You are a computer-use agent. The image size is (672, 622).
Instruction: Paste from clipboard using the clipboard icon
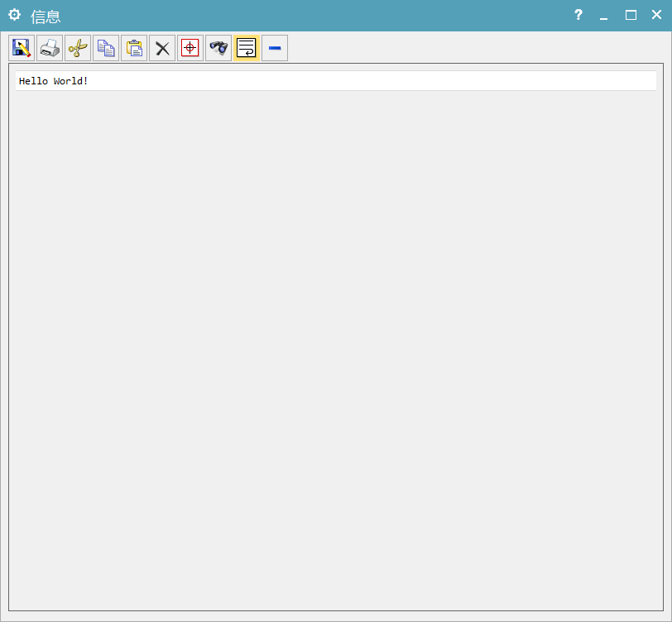(x=134, y=48)
